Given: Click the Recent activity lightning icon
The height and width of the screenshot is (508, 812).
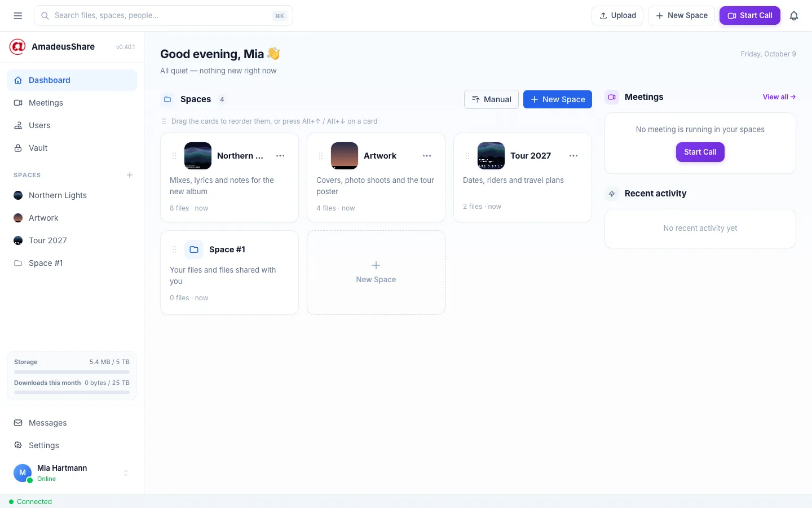Looking at the screenshot, I should pos(612,194).
